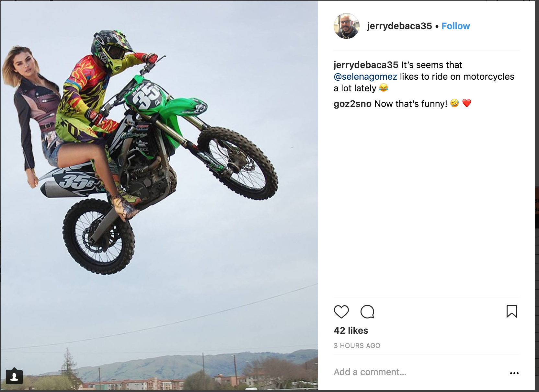Viewport: 539px width, 392px height.
Task: Open the @selenagomez mention link
Action: point(365,77)
